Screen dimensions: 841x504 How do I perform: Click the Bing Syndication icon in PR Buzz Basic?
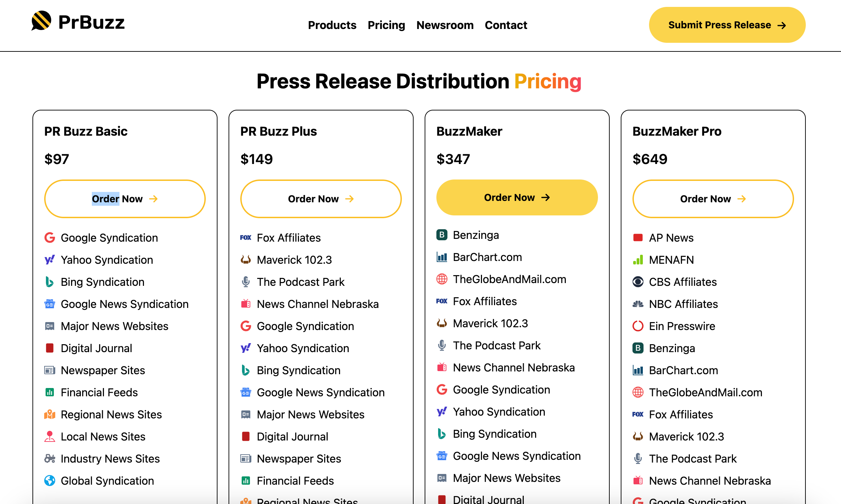point(50,282)
